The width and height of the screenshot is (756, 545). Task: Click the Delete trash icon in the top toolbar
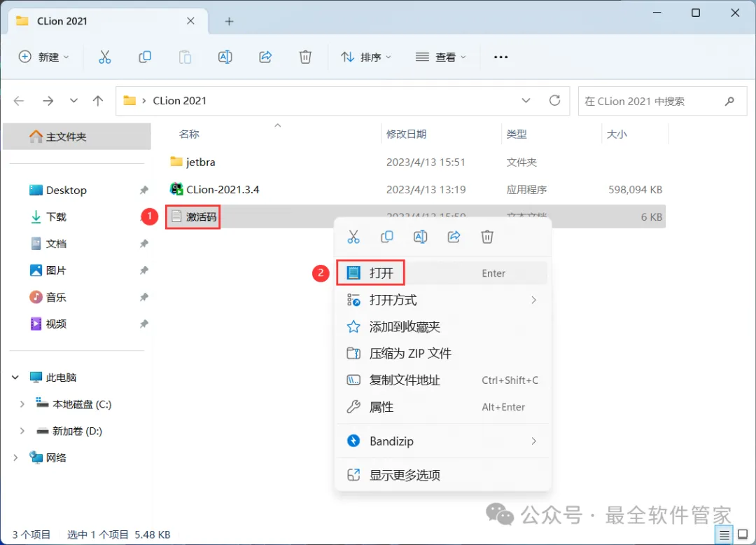305,57
